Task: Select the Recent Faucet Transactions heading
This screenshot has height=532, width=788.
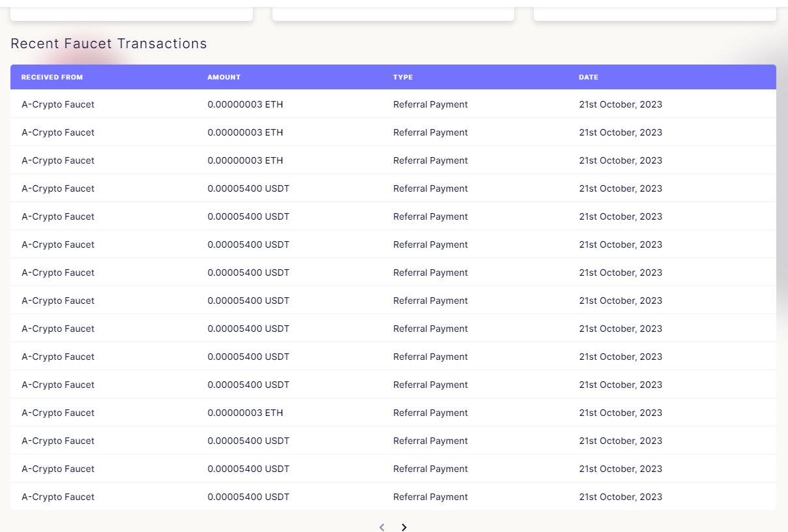Action: (x=109, y=44)
